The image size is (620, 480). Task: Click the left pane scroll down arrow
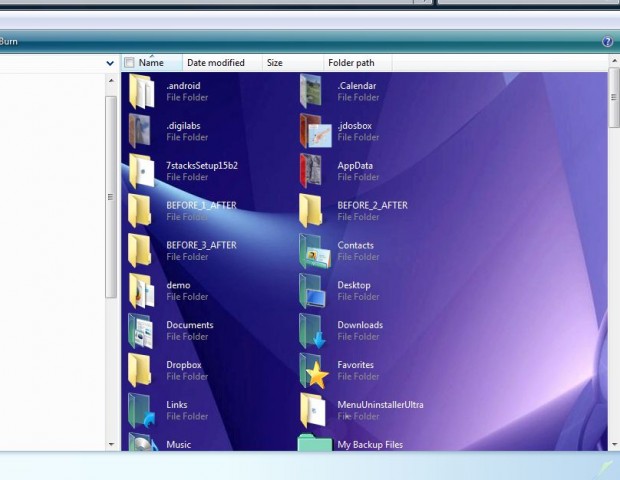pyautogui.click(x=111, y=443)
